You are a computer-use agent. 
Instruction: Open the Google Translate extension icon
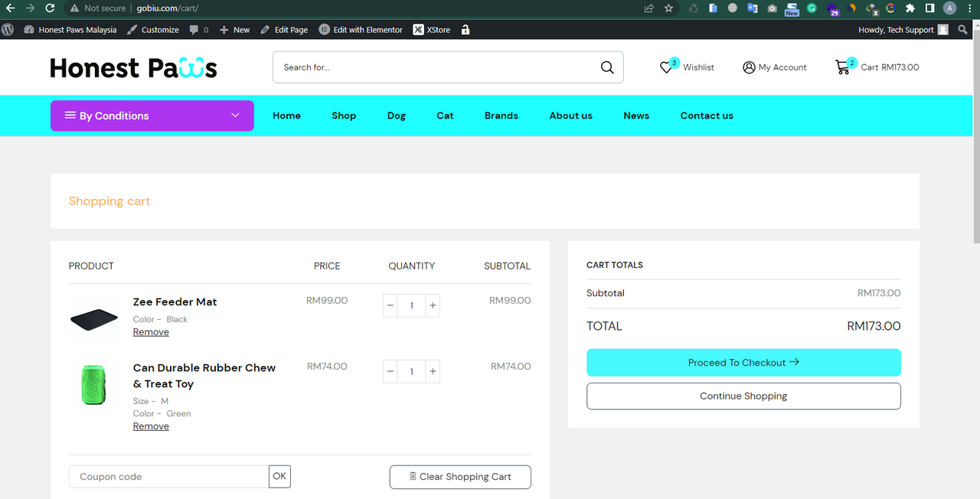[x=752, y=8]
